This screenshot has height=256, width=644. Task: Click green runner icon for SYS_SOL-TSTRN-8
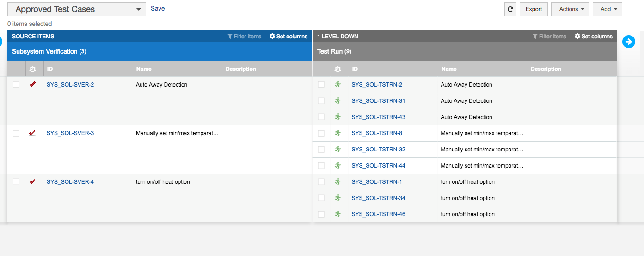pos(337,133)
